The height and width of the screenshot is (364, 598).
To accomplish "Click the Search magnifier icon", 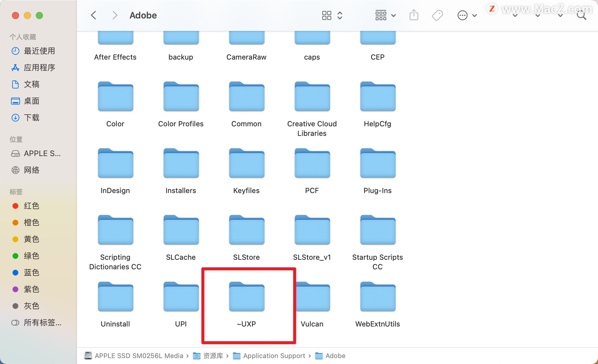I will pos(581,15).
